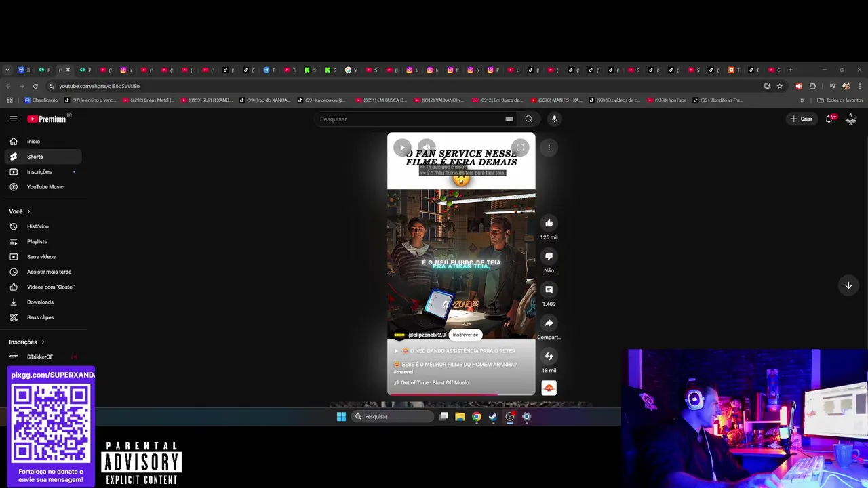The image size is (868, 488).
Task: Open Playlists in the sidebar
Action: coord(43,242)
